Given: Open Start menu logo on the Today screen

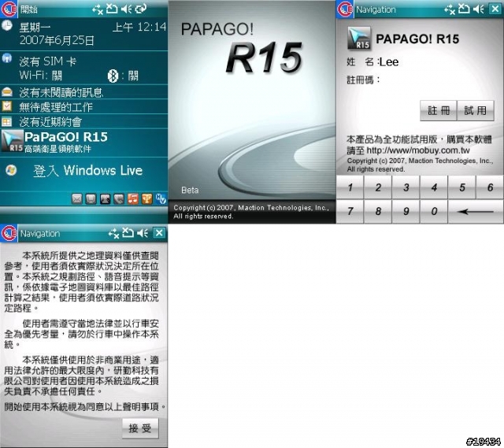Looking at the screenshot, I should click(x=9, y=9).
